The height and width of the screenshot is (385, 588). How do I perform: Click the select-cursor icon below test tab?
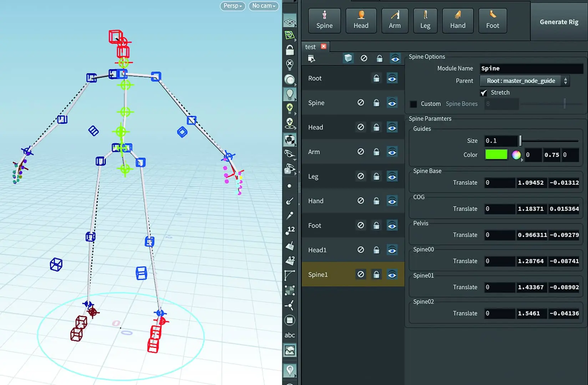pos(311,58)
